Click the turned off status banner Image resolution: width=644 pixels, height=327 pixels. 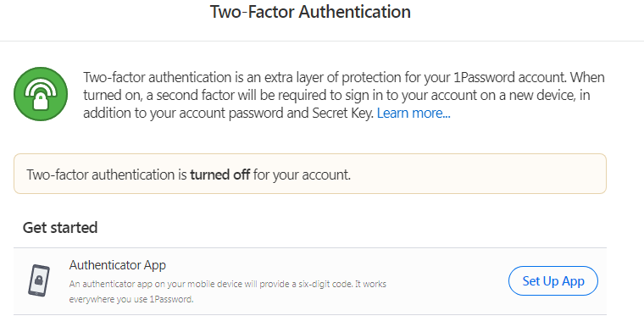pos(310,174)
